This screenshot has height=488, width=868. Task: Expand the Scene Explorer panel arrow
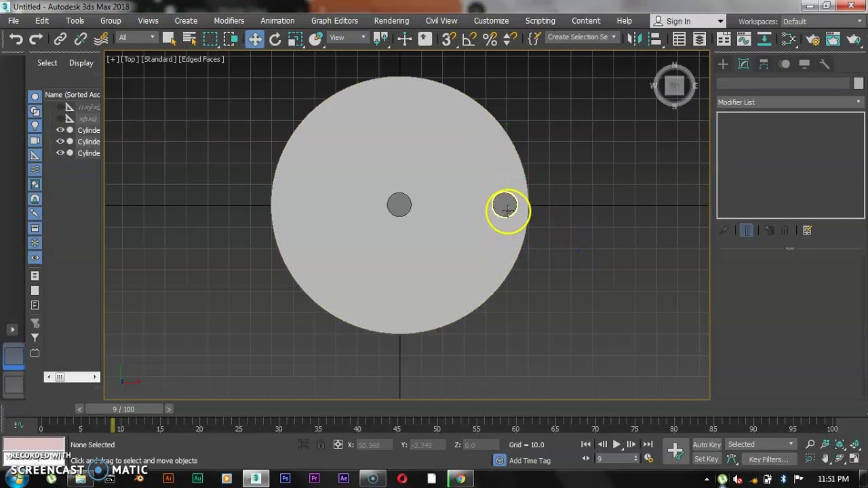coord(12,329)
